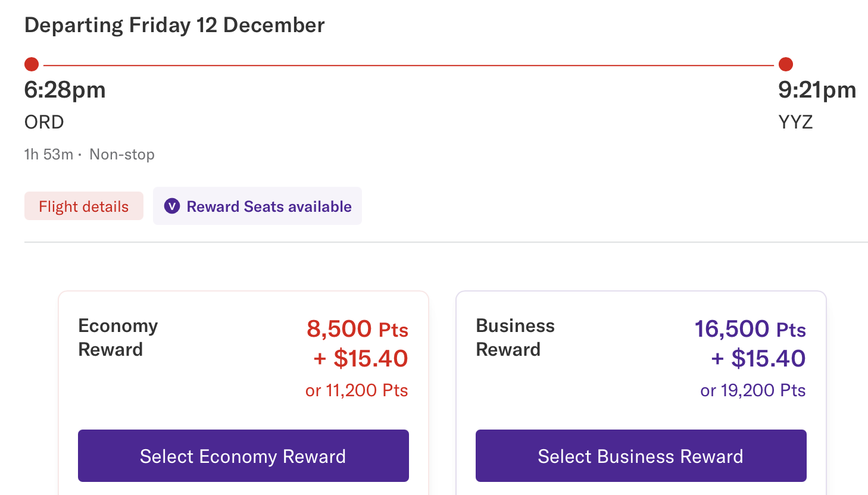Select the ORD airport code label
The height and width of the screenshot is (495, 868).
click(44, 122)
